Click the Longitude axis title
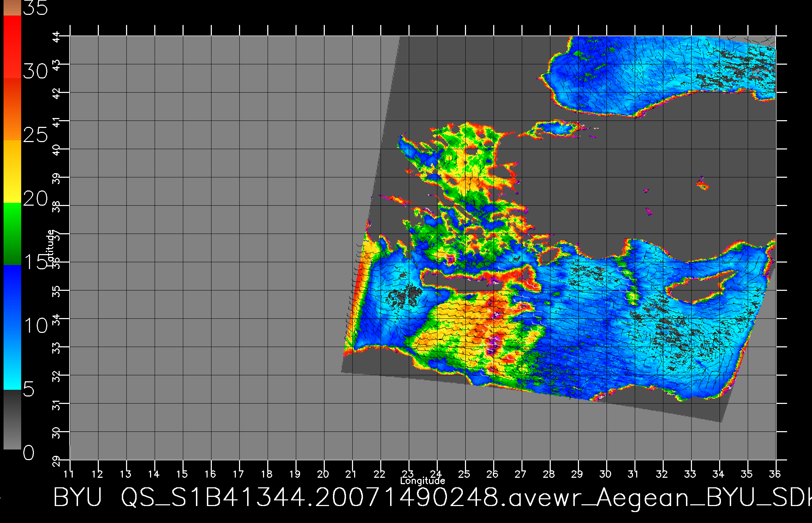The image size is (812, 523). [423, 481]
